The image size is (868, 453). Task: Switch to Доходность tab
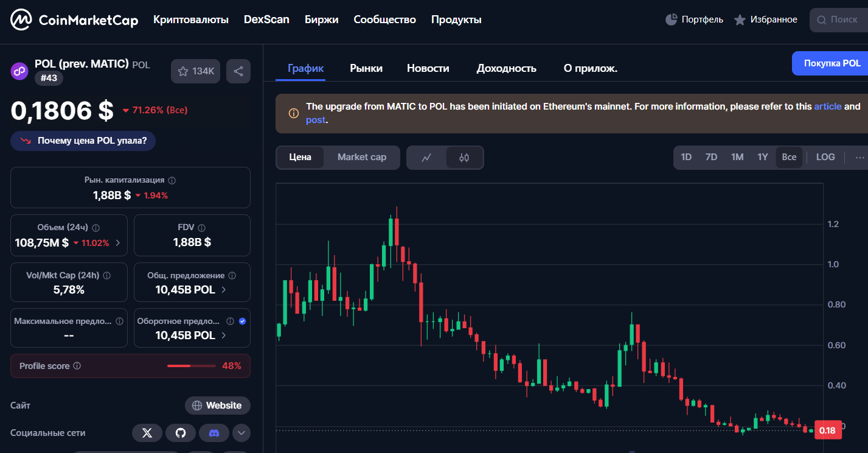507,68
